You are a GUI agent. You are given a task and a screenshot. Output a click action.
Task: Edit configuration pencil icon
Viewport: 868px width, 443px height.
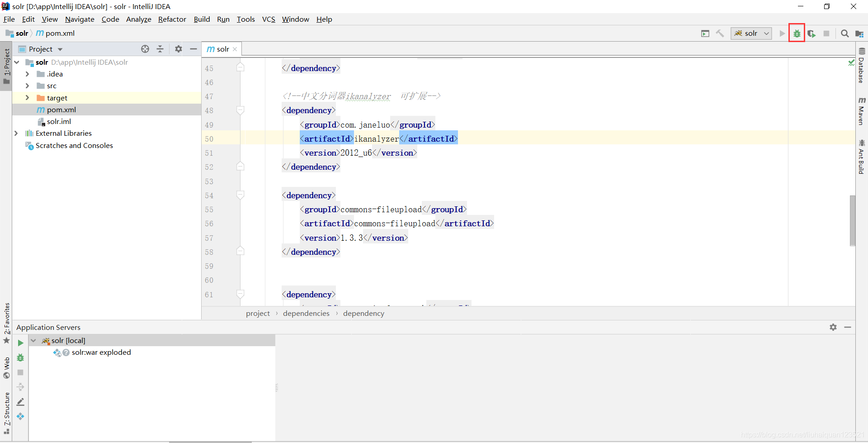pyautogui.click(x=20, y=402)
